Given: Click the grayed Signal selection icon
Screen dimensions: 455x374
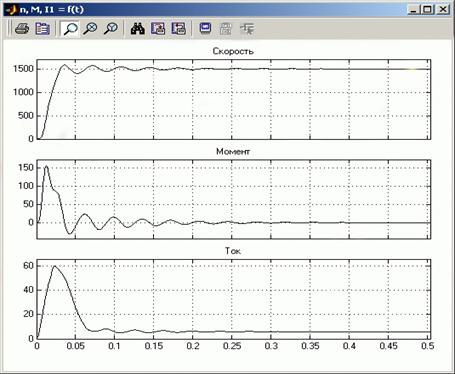Looking at the screenshot, I should (247, 29).
